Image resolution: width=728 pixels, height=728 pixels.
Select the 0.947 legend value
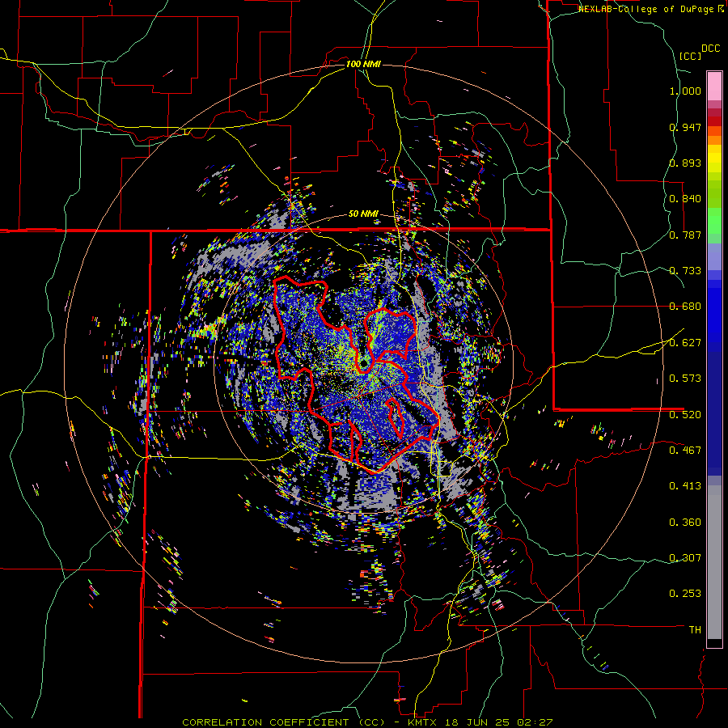click(685, 127)
